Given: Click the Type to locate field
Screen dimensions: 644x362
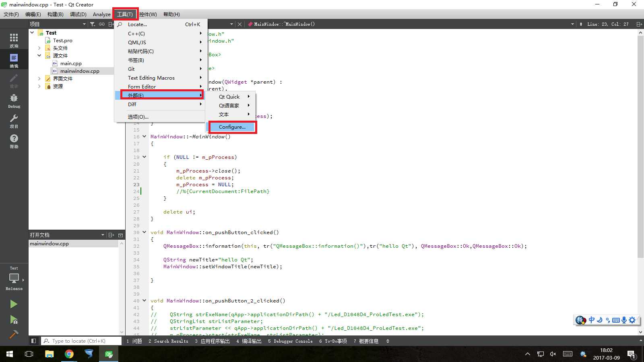Looking at the screenshot, I should [82, 341].
